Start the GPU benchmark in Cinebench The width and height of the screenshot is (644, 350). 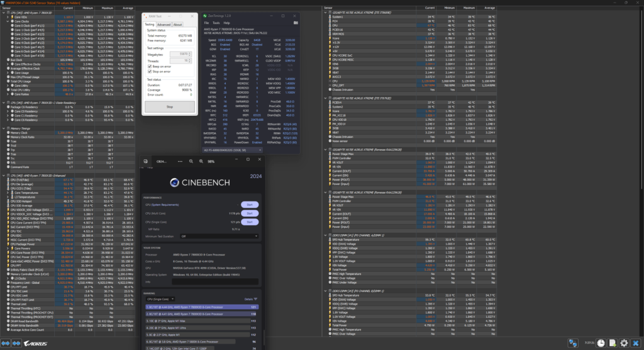(x=249, y=205)
